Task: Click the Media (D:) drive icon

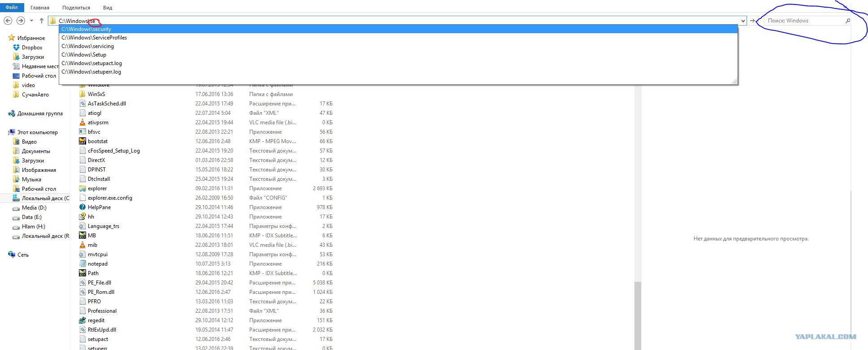Action: [17, 208]
